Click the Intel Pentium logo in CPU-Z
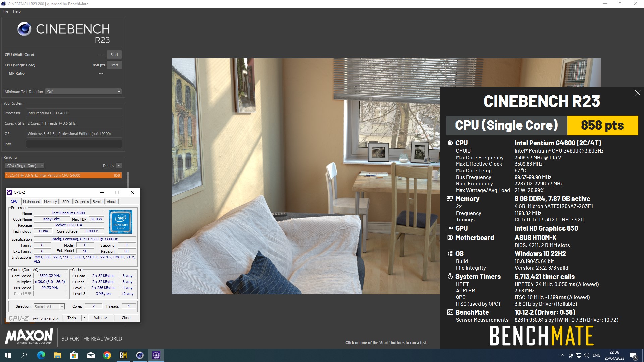 [121, 222]
